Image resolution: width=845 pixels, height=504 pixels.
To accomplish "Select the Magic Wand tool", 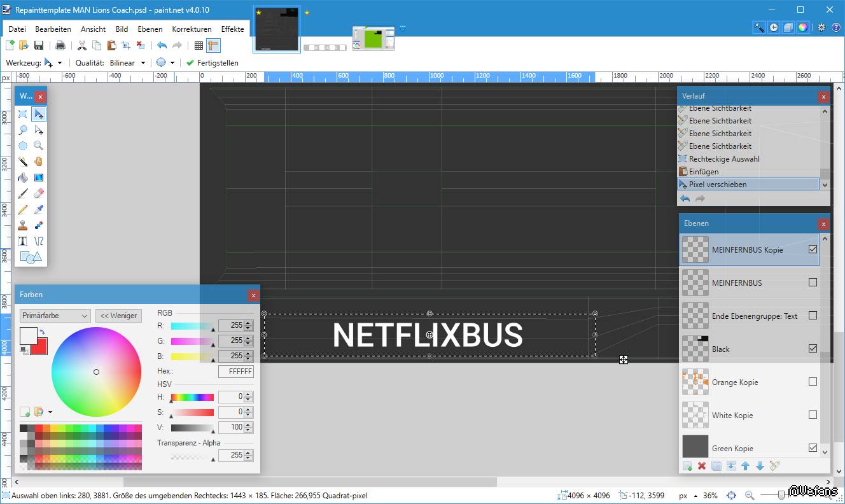I will coord(23,162).
